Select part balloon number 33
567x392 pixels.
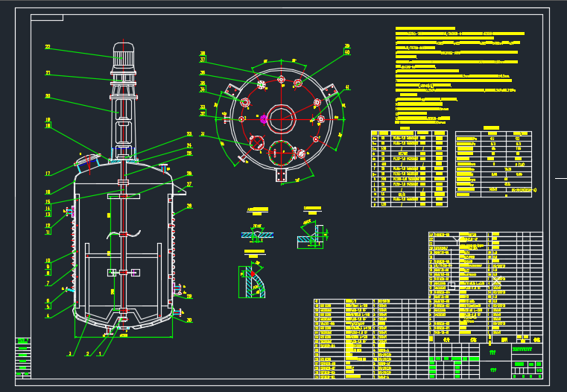[203, 107]
